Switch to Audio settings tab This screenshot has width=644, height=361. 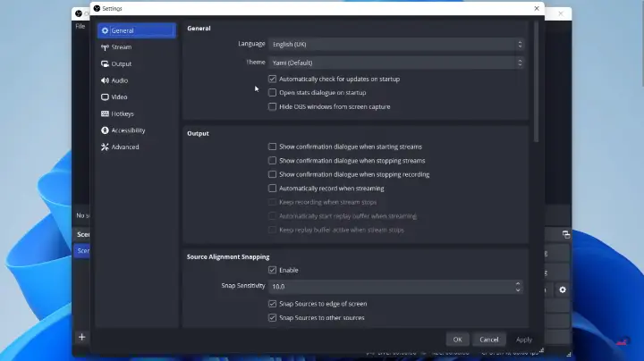coord(137,80)
